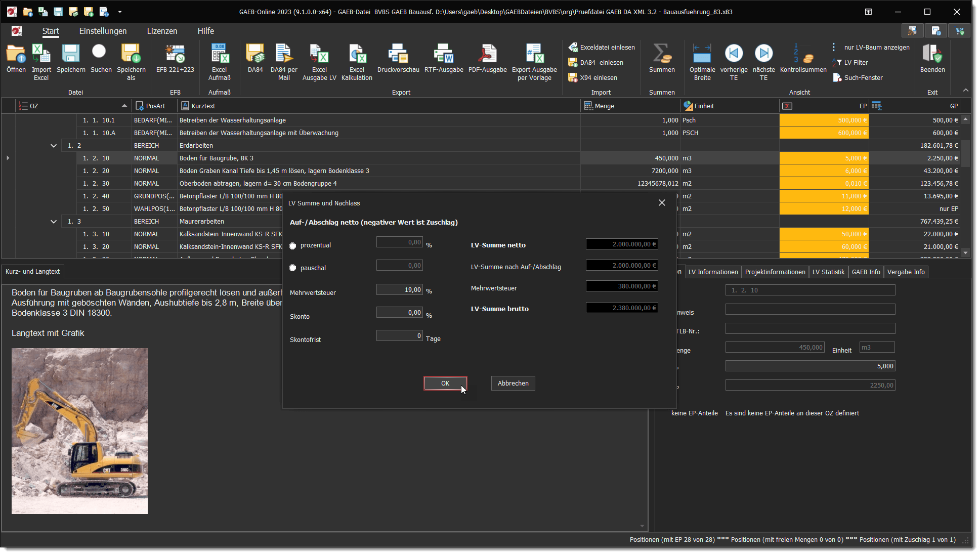Open Excel Kalkulation export

357,61
